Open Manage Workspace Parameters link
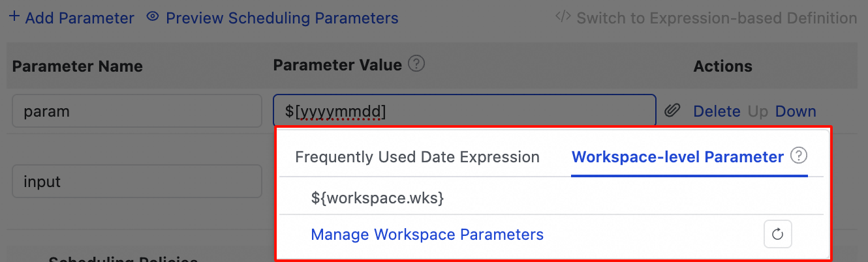This screenshot has width=868, height=262. 427,234
